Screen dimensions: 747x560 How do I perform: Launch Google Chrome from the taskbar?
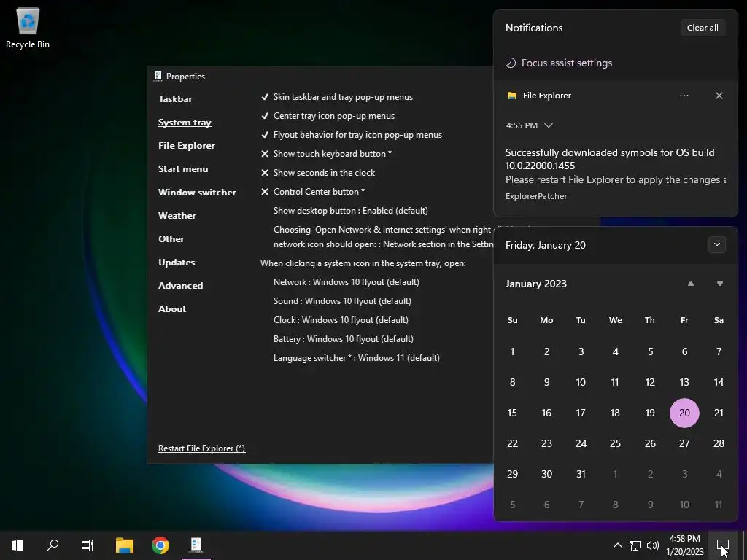click(160, 545)
